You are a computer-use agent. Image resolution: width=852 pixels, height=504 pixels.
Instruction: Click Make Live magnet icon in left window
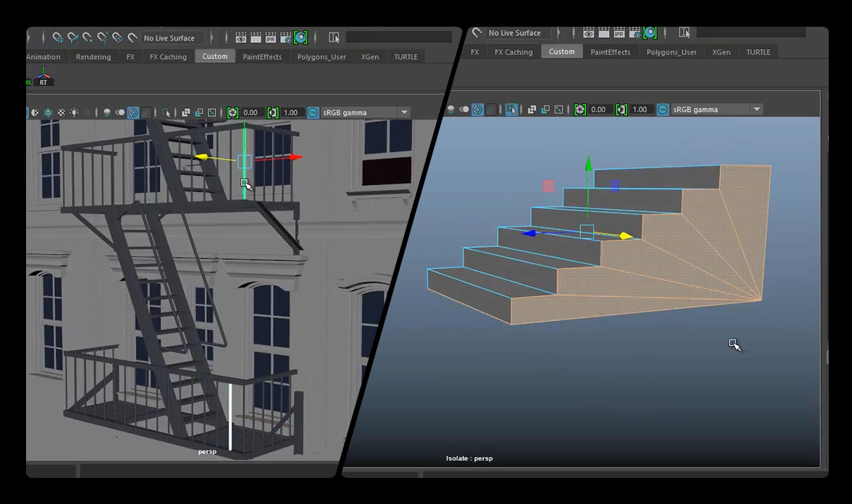(132, 38)
